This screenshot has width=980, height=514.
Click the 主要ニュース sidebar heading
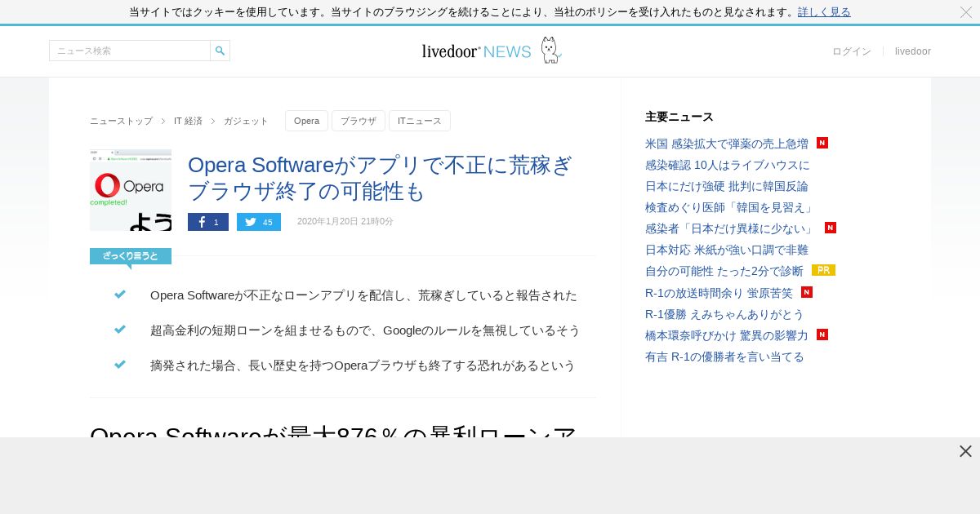tap(679, 117)
